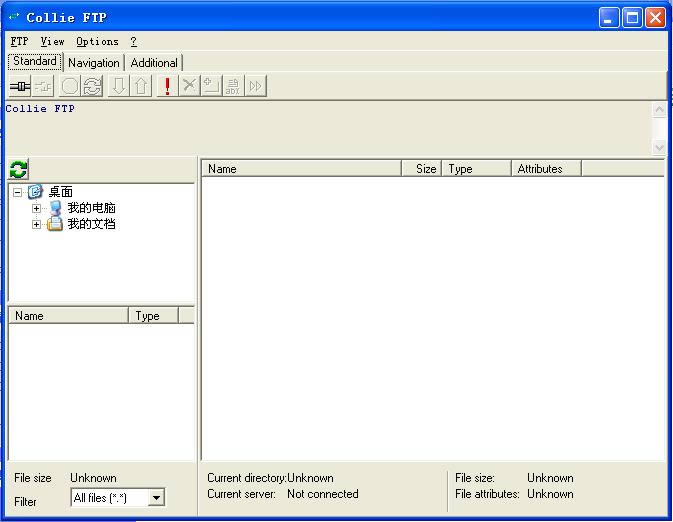Click the Rename abc toolbar icon

tap(233, 86)
